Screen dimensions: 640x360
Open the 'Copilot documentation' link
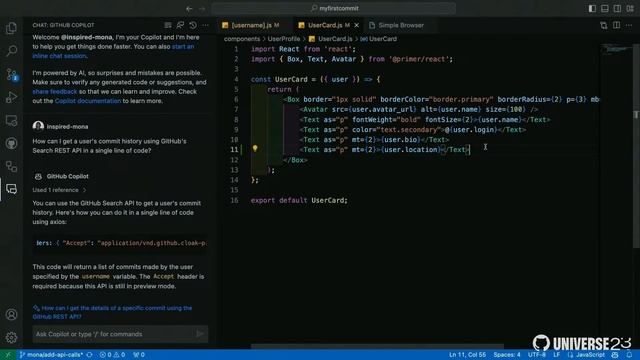(88, 101)
